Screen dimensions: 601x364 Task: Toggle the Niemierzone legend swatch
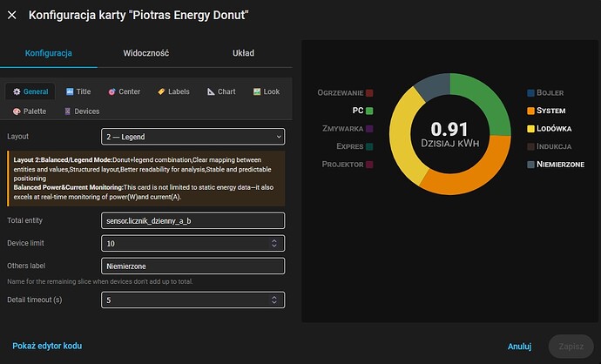530,165
